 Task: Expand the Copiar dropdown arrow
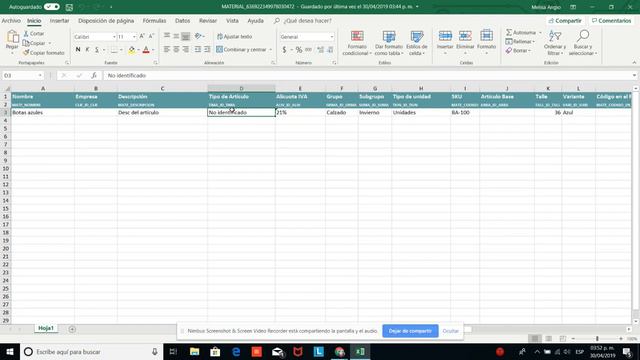(x=50, y=43)
